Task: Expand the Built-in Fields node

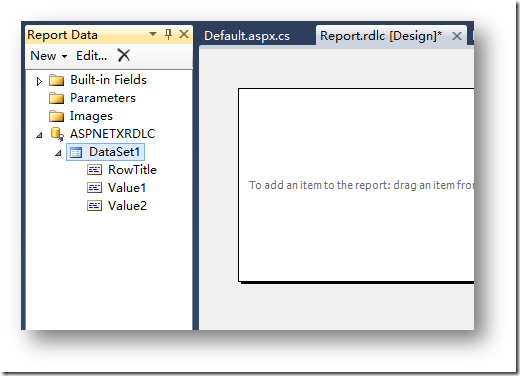Action: tap(39, 81)
